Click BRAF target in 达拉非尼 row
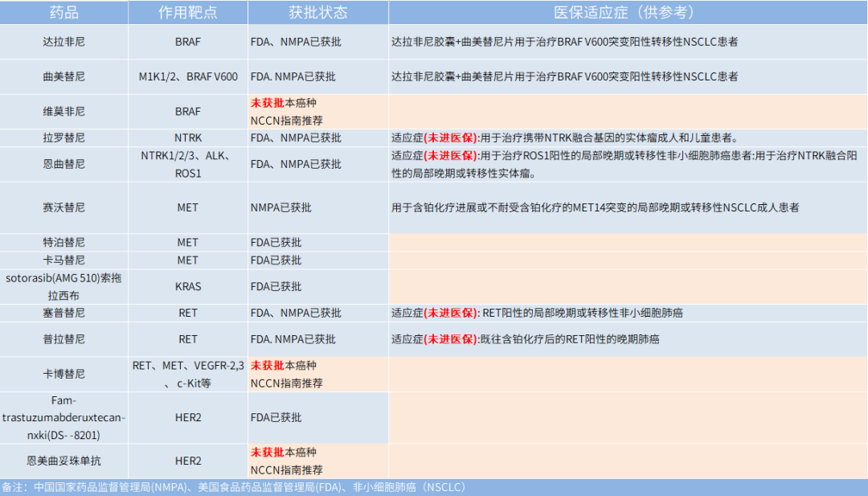868x496 pixels. (x=187, y=42)
